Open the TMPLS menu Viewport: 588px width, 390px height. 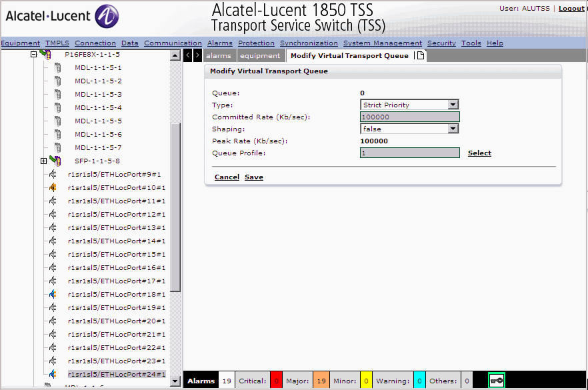57,43
